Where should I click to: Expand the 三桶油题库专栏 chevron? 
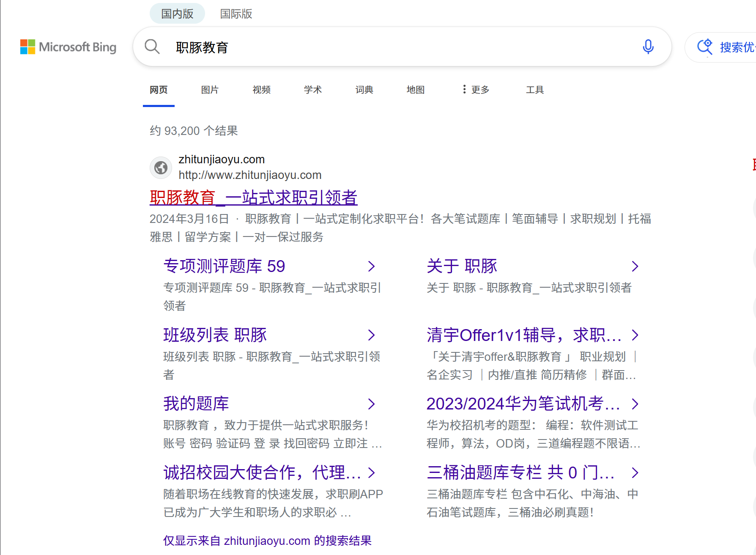[635, 473]
